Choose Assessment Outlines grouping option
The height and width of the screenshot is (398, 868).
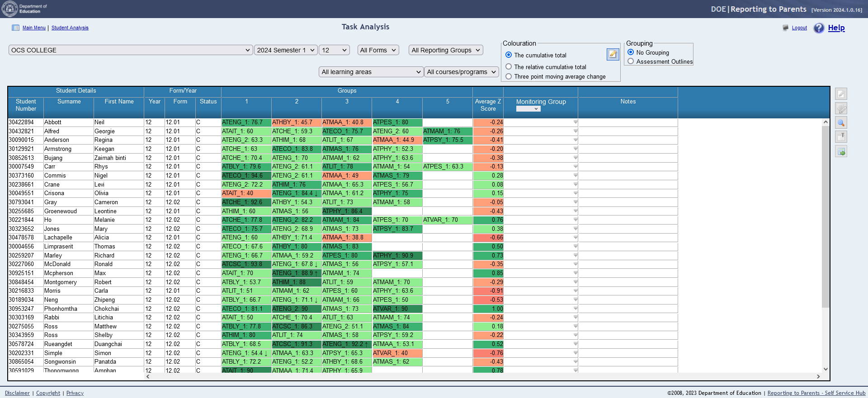(x=631, y=61)
